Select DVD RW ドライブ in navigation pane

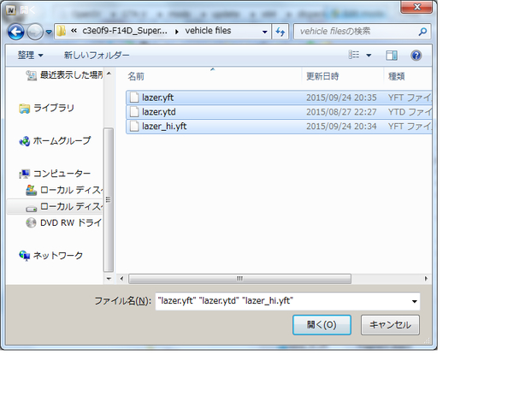pyautogui.click(x=63, y=222)
